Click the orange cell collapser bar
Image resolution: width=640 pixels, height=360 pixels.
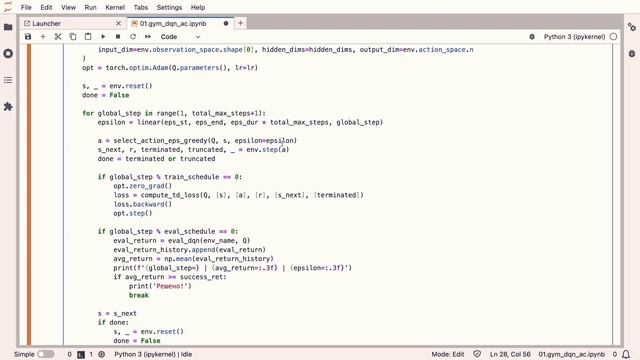coord(29,195)
